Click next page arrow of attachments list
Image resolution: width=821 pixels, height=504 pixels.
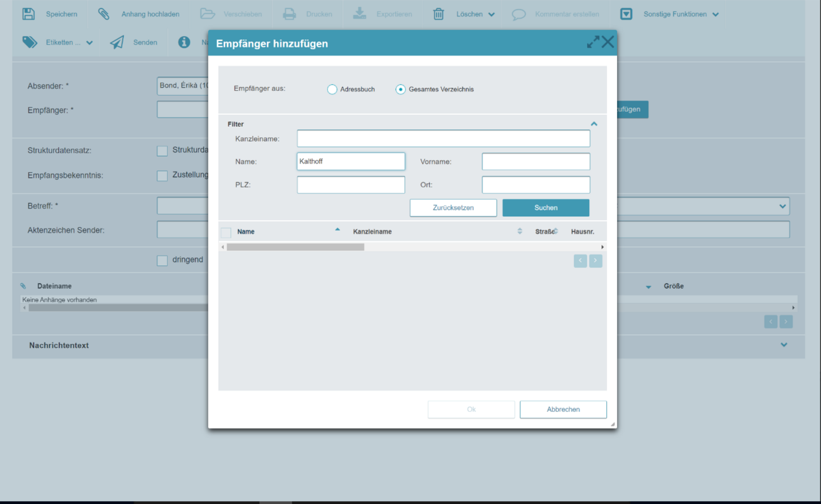pyautogui.click(x=786, y=321)
